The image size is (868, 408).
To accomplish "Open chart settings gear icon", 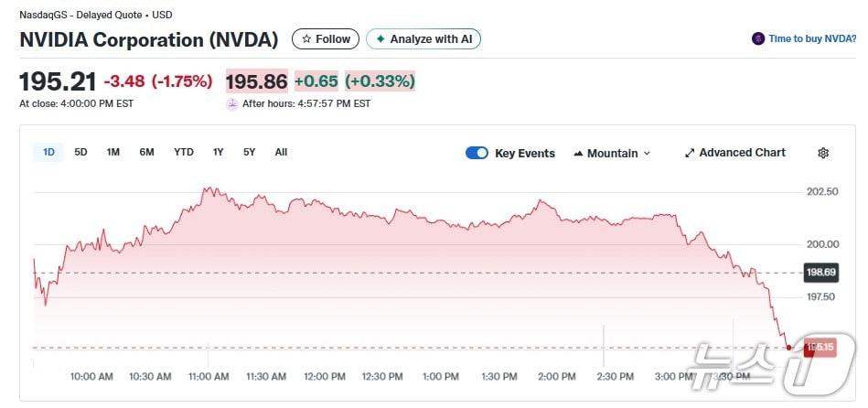I will (822, 153).
